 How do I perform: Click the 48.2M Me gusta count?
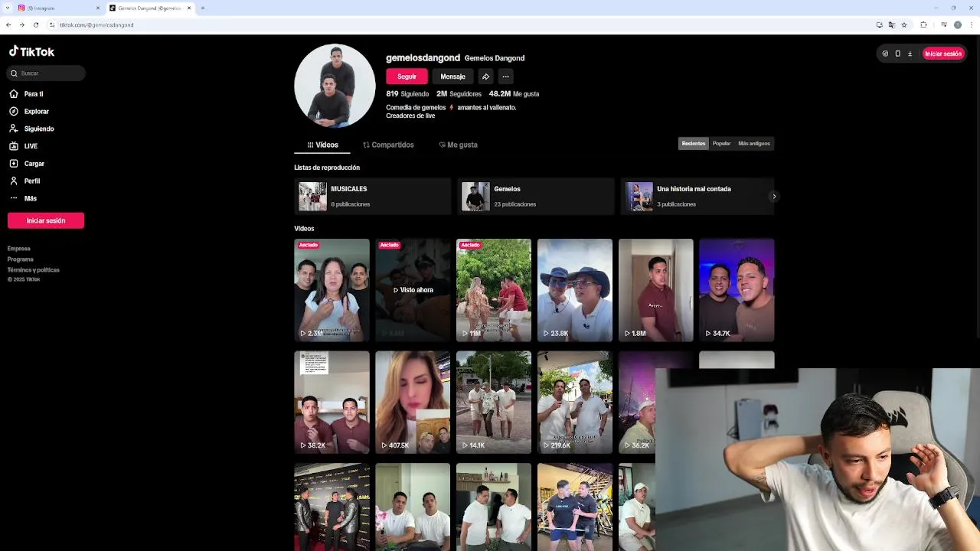(x=514, y=93)
